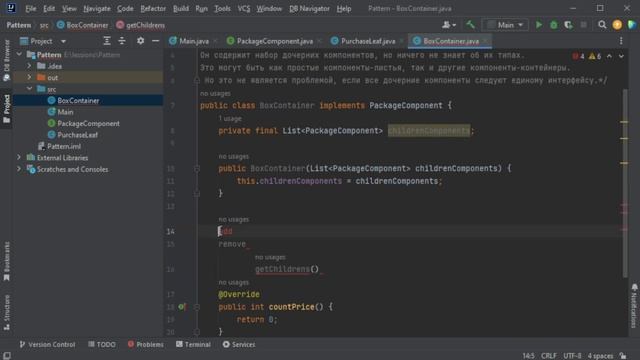This screenshot has height=360, width=640.
Task: Select PackageComponent in project tree
Action: click(88, 123)
